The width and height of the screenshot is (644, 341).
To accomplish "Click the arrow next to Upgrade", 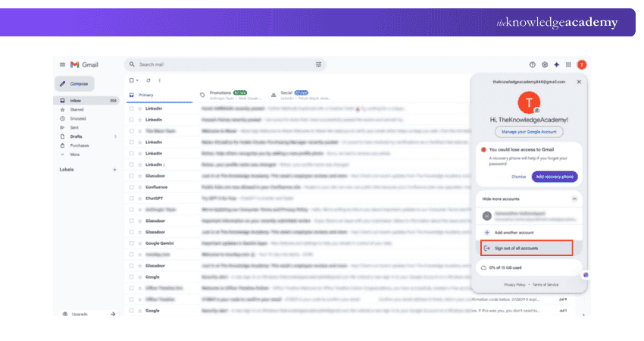I will [x=113, y=314].
